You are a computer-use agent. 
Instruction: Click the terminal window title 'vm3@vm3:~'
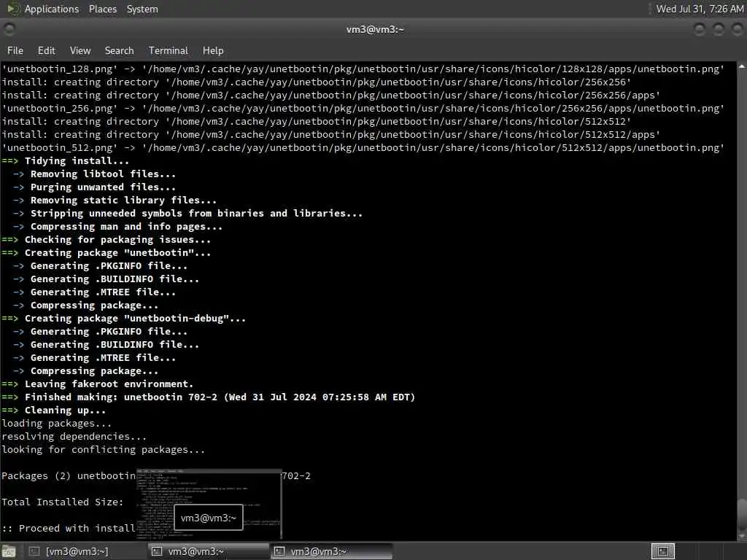click(375, 29)
